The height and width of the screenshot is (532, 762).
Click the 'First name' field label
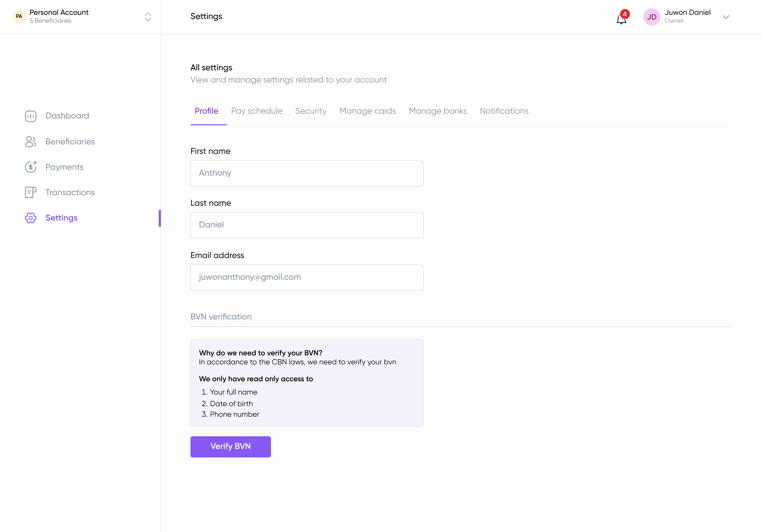pos(210,151)
